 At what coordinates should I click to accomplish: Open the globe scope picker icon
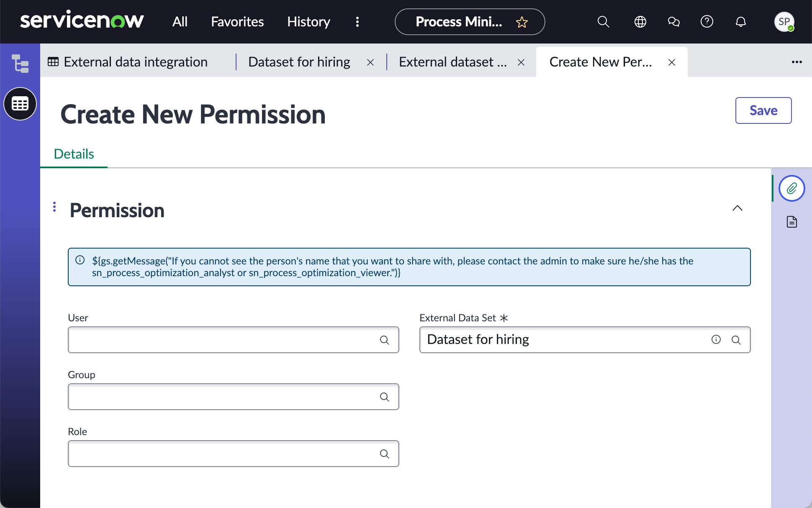click(640, 22)
